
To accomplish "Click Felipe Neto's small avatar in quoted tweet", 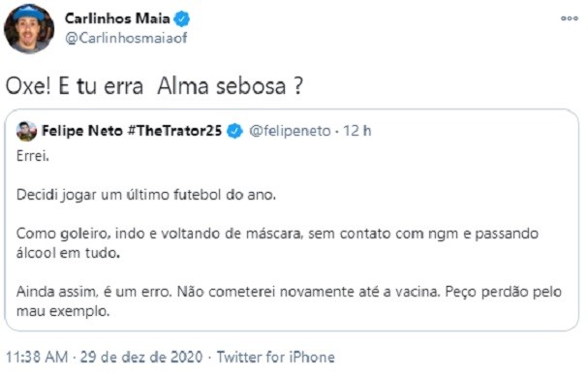I will [26, 131].
